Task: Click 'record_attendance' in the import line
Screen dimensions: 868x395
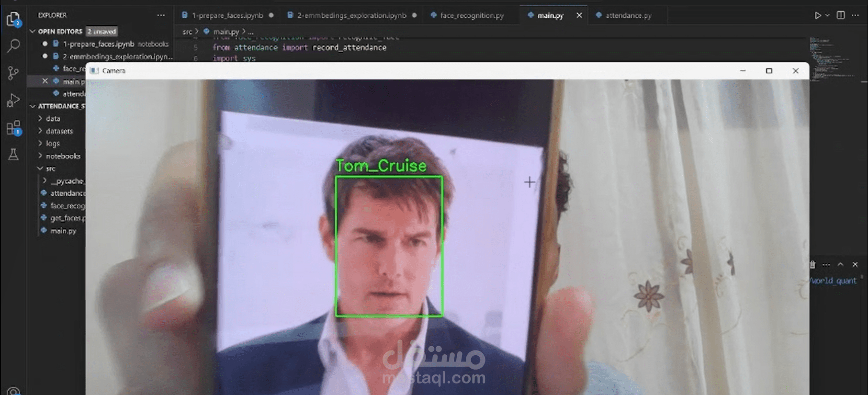Action: point(349,47)
